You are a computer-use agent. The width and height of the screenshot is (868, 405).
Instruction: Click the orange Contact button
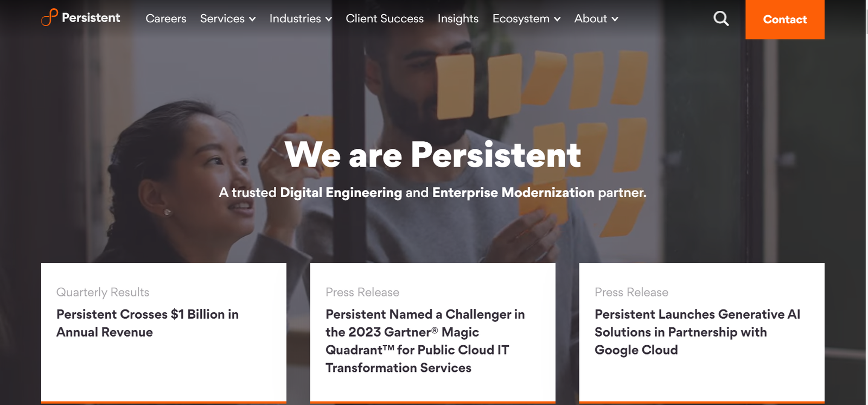pyautogui.click(x=785, y=20)
